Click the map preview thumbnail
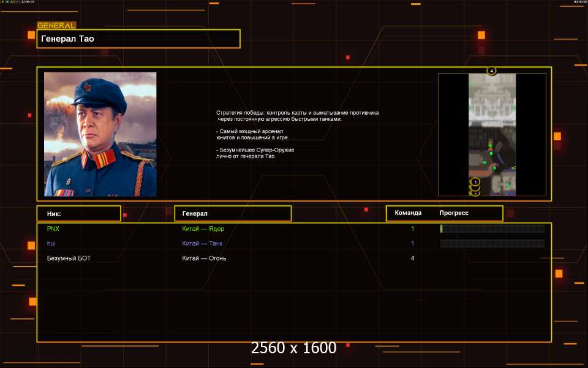This screenshot has height=368, width=588. (x=492, y=134)
